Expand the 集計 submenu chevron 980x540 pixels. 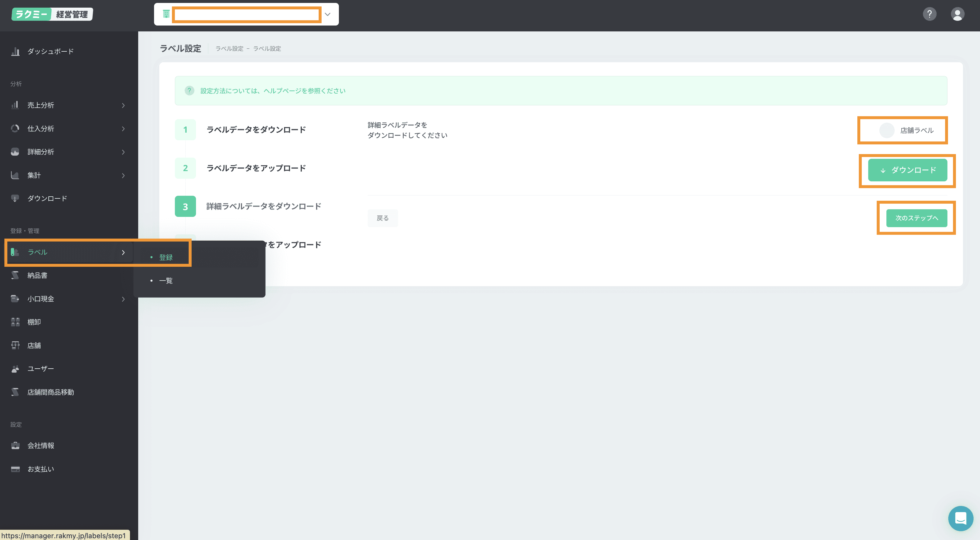[123, 176]
